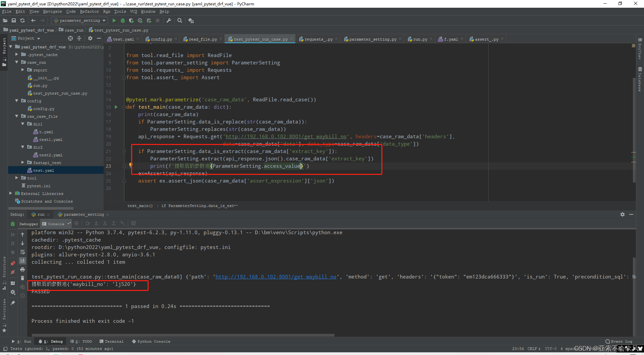
Task: View breakpoints with the red circles icon
Action: coord(13,263)
